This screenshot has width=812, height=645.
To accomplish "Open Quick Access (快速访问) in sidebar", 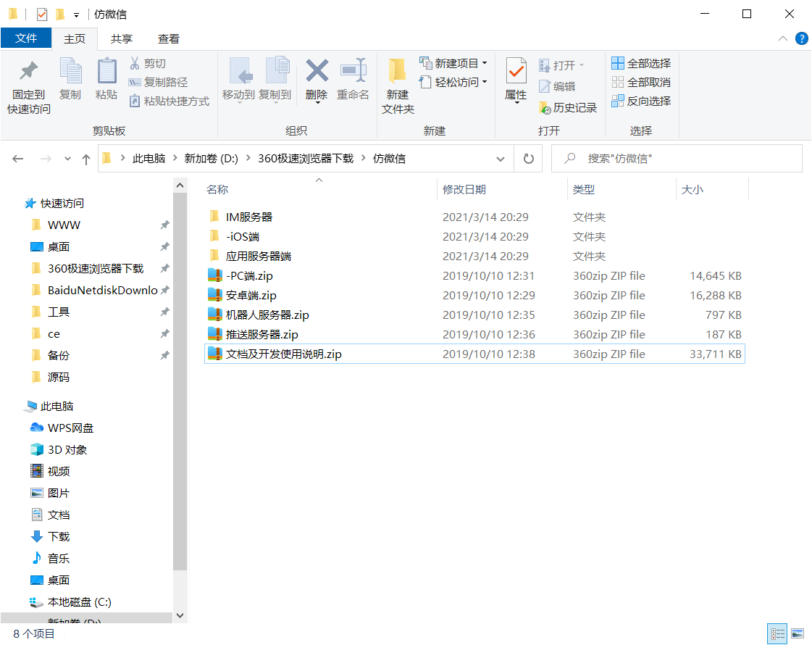I will (x=54, y=203).
